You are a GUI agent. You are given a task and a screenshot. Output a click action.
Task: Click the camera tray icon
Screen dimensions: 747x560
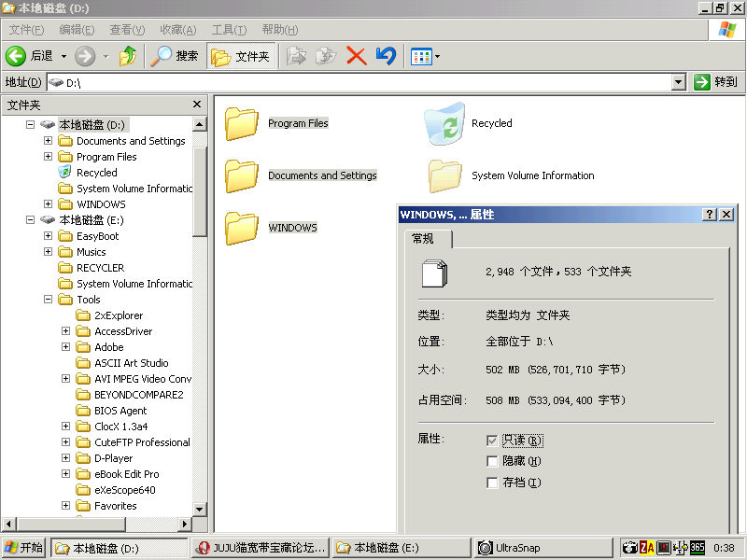[x=629, y=548]
